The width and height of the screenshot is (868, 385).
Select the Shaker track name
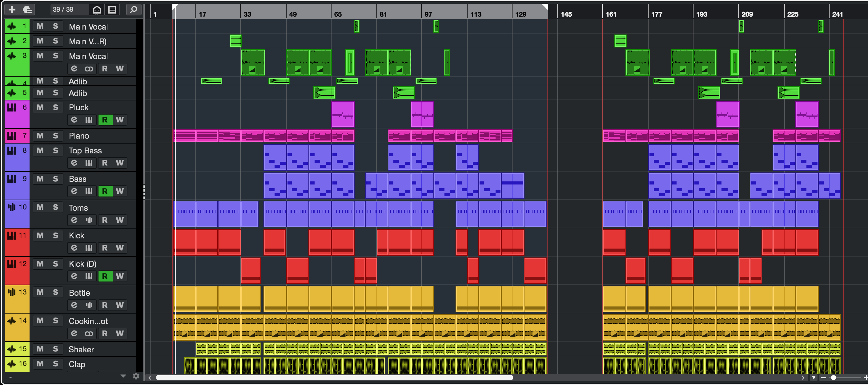tap(81, 349)
